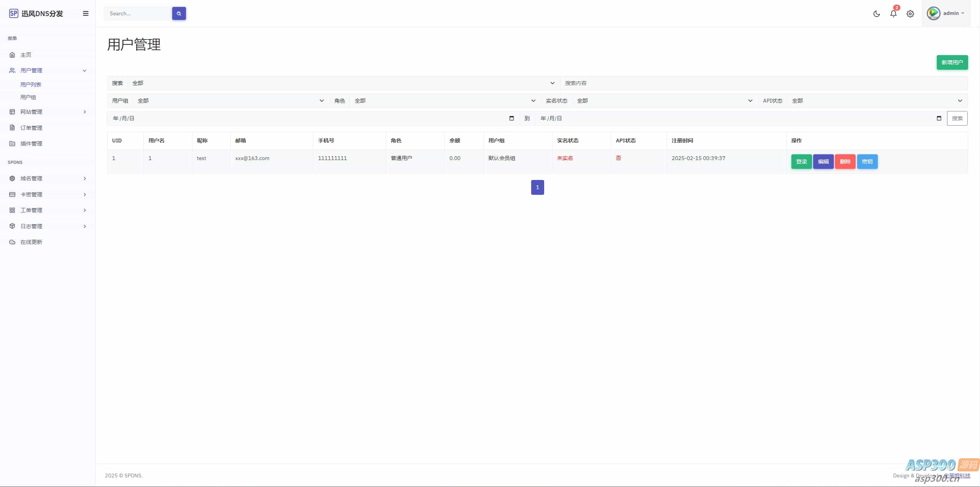Screen dimensions: 980x487
Task: Open the 订单管理 menu item
Action: pos(31,128)
